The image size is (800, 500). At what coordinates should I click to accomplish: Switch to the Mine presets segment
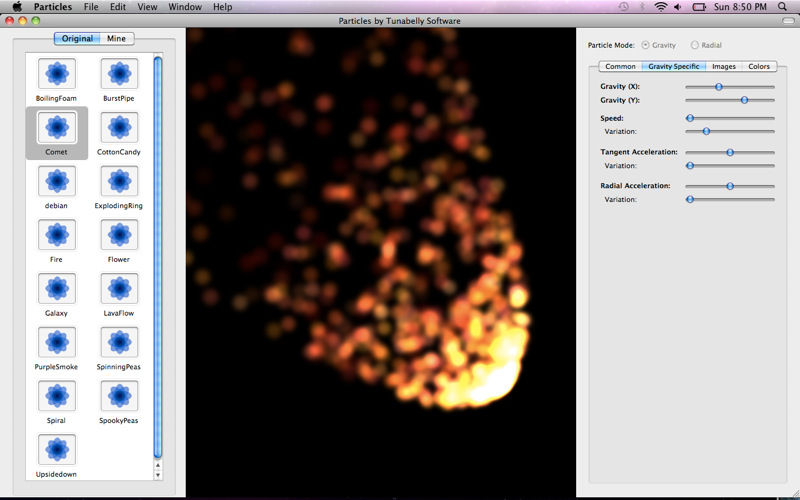(x=116, y=39)
